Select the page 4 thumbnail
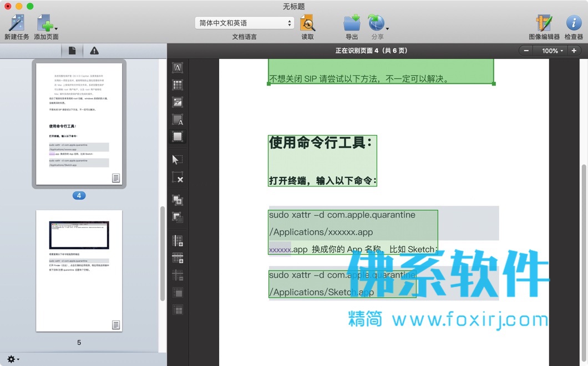The height and width of the screenshot is (366, 588). [x=79, y=124]
